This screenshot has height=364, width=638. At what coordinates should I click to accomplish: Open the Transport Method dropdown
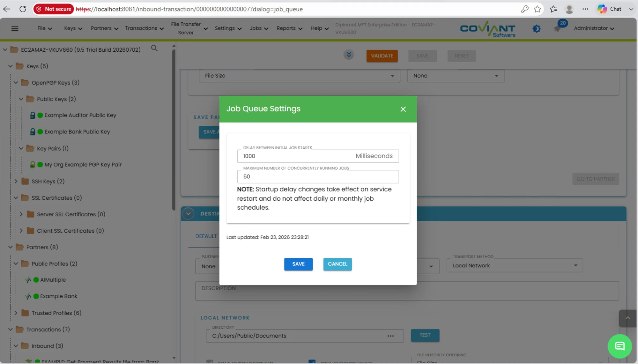pyautogui.click(x=515, y=265)
